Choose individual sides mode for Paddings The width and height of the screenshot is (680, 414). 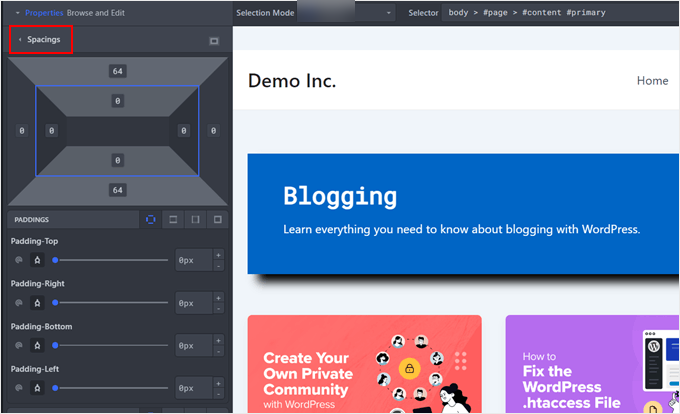click(x=150, y=220)
